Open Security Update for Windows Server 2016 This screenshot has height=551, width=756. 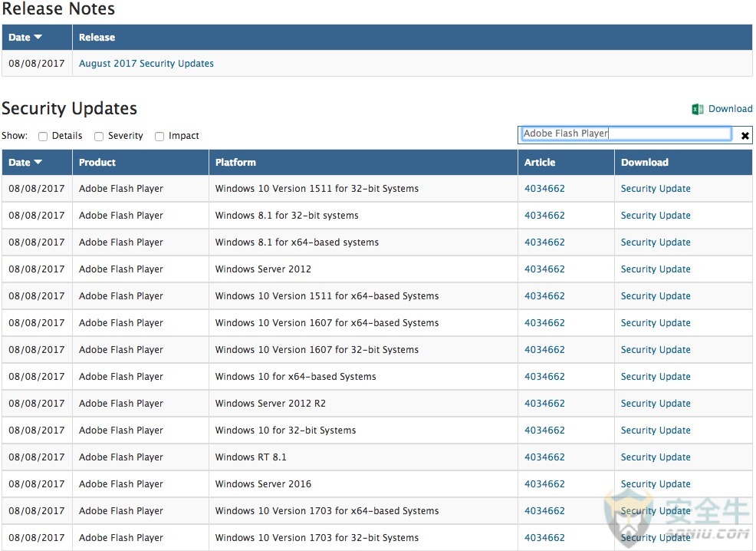coord(656,484)
